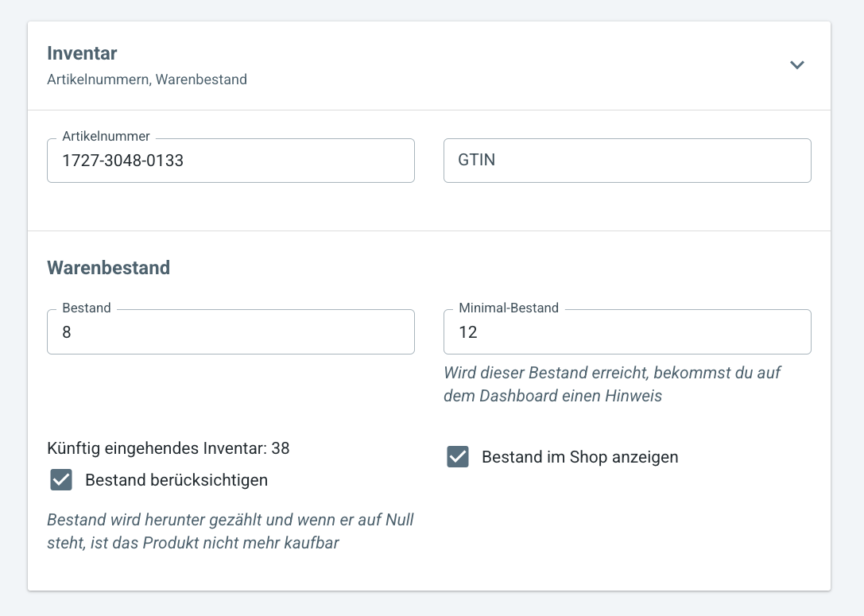Click the Warenbestand subheading
The height and width of the screenshot is (616, 864).
tap(109, 268)
